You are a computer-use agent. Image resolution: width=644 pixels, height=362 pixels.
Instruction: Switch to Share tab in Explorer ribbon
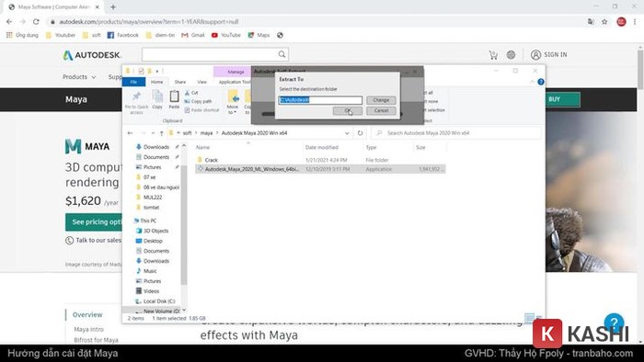pyautogui.click(x=180, y=82)
